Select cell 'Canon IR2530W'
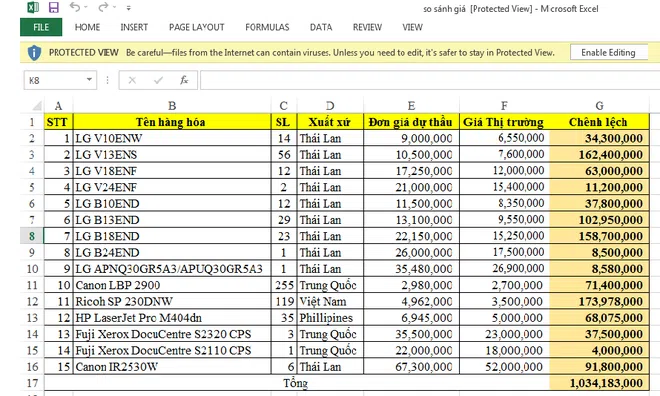Image resolution: width=660 pixels, height=396 pixels. point(172,367)
